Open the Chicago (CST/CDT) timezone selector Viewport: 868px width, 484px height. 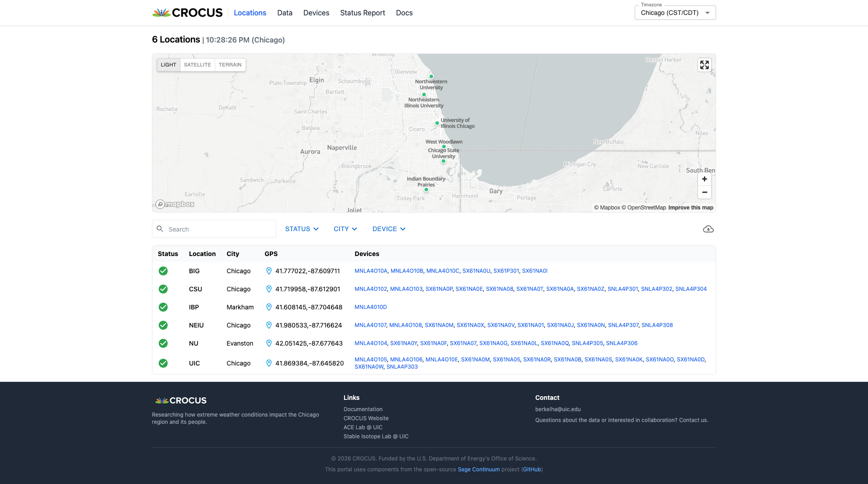pyautogui.click(x=675, y=13)
